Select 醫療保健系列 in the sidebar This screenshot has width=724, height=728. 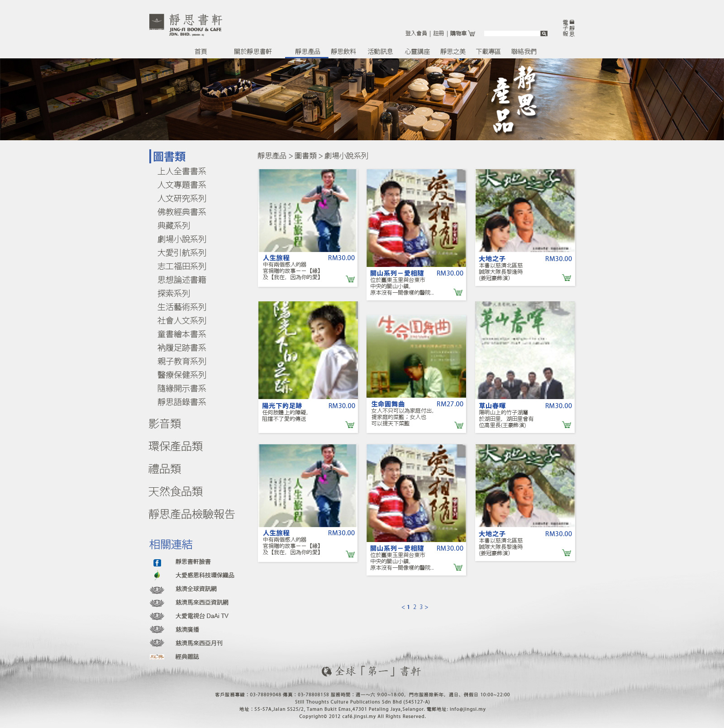tap(181, 375)
